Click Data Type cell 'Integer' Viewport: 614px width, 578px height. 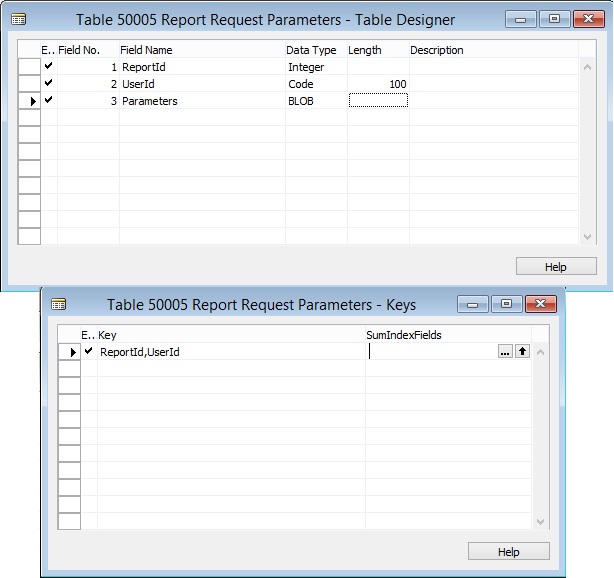click(x=316, y=67)
